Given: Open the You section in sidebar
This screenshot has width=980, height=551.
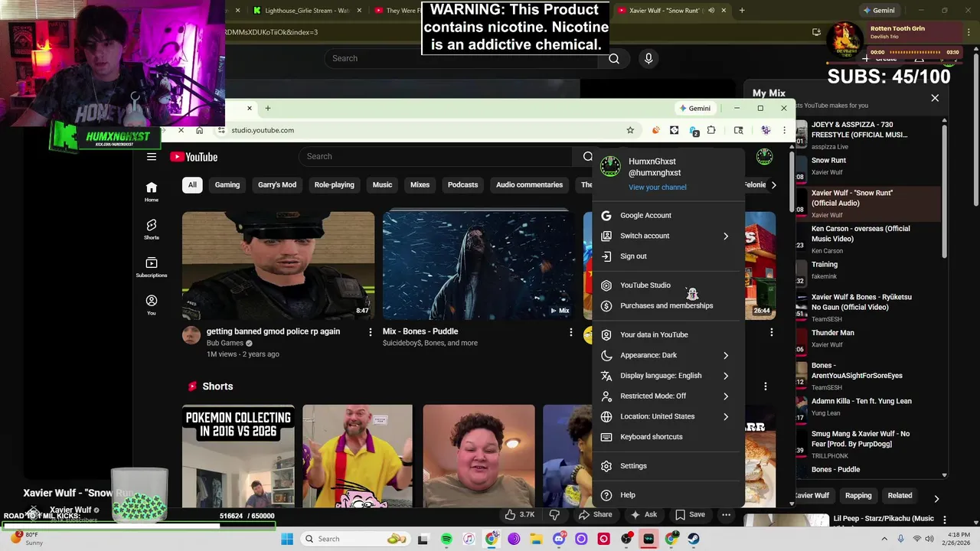Looking at the screenshot, I should pos(152,305).
